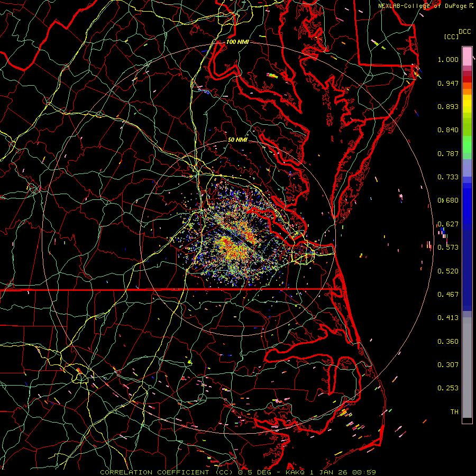Click the 100 NMI range ring label
This screenshot has width=476, height=476.
(x=237, y=42)
